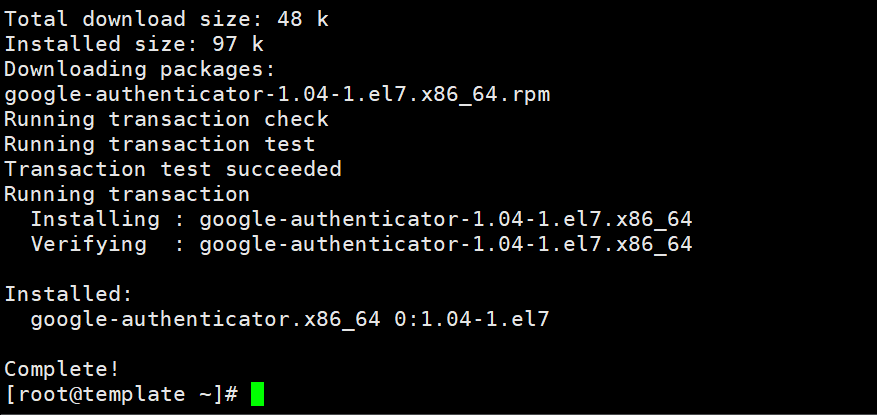The height and width of the screenshot is (415, 877).
Task: Click the "Transaction test succeeded" line
Action: tap(173, 169)
